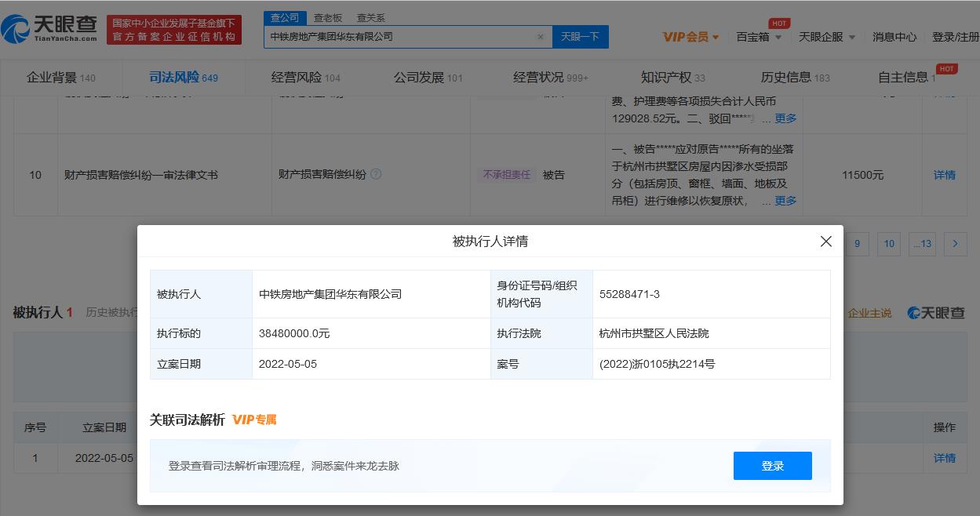Open the 登录/注册 header link
The height and width of the screenshot is (516, 980).
(x=956, y=37)
